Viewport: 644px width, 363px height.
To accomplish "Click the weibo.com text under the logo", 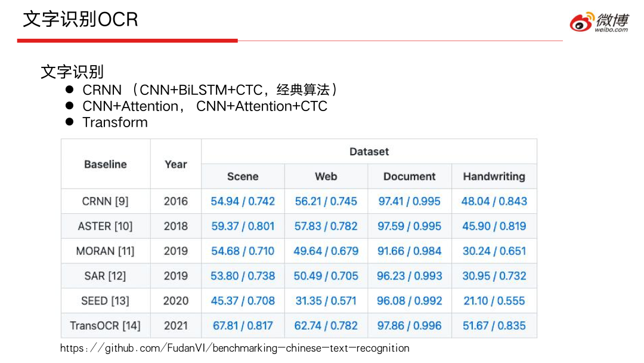I will 613,28.
